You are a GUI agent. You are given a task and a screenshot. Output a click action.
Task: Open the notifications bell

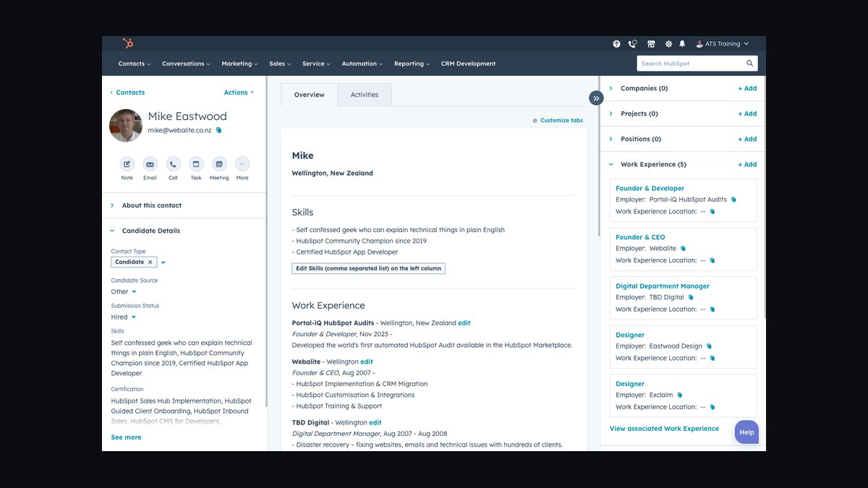pos(681,44)
